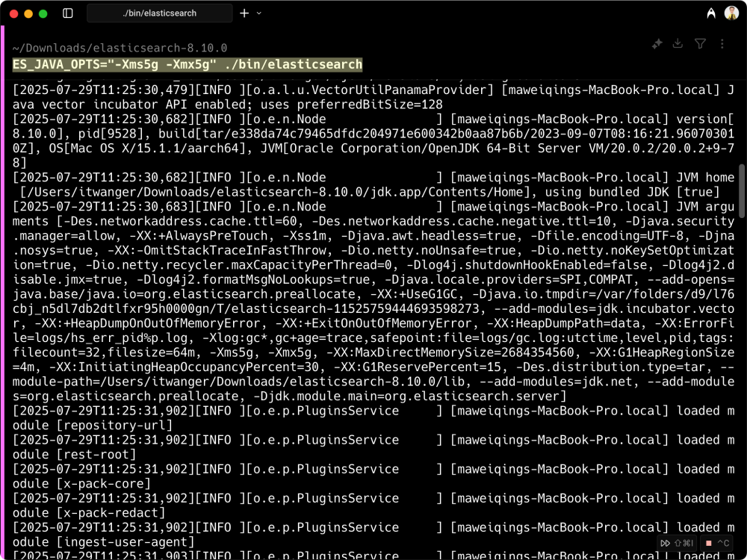Open a new tab with plus icon
This screenshot has height=560, width=747.
[244, 13]
